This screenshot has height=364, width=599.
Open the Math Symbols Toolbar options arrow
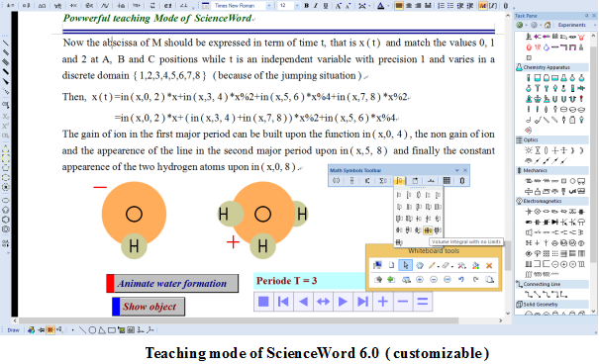pyautogui.click(x=456, y=170)
